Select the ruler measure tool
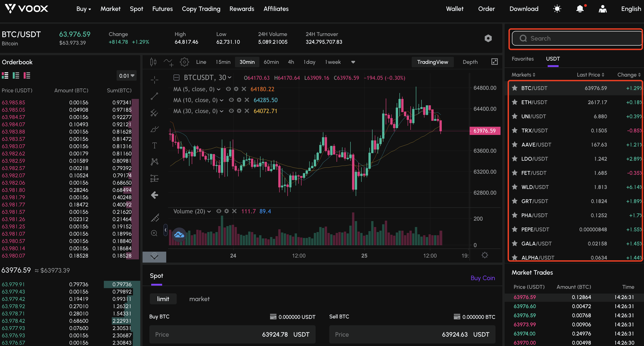The image size is (644, 346). pyautogui.click(x=155, y=218)
